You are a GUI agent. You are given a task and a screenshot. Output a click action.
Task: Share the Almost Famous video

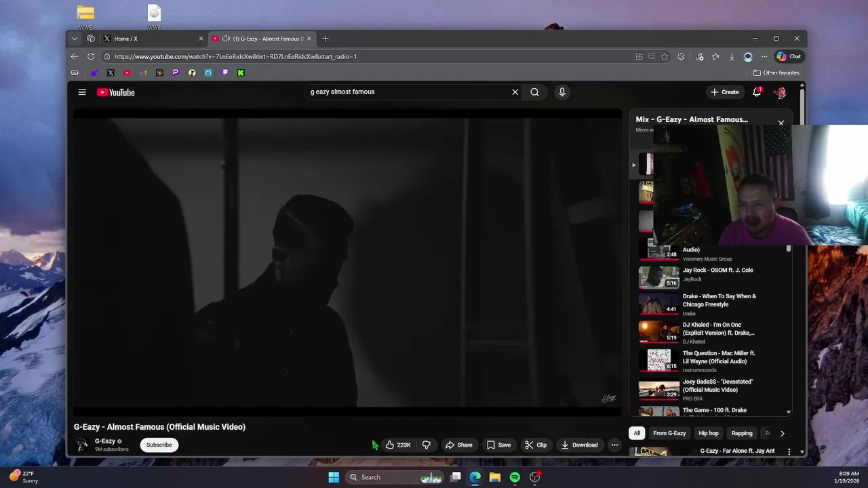pyautogui.click(x=459, y=445)
